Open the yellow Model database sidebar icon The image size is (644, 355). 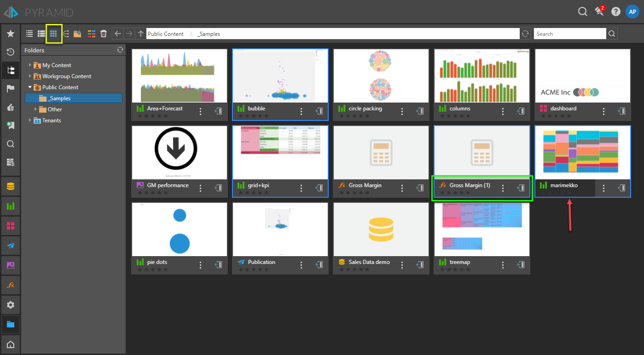click(10, 186)
